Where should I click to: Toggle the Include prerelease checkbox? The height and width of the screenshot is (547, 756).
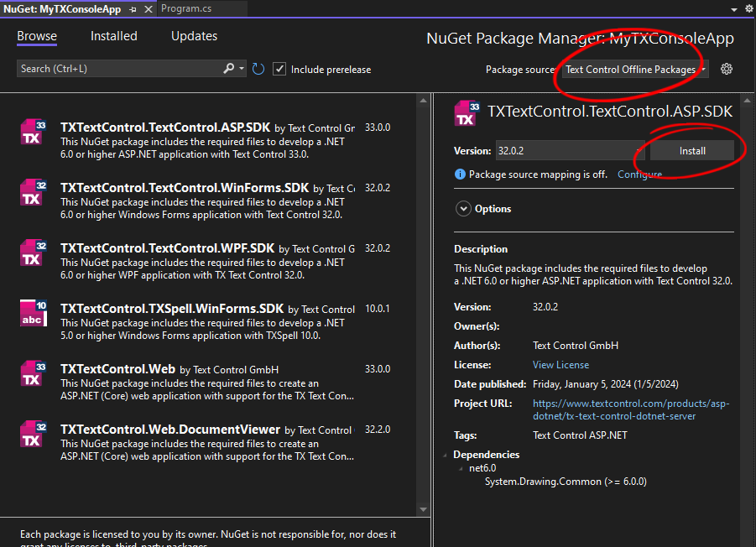[x=279, y=69]
